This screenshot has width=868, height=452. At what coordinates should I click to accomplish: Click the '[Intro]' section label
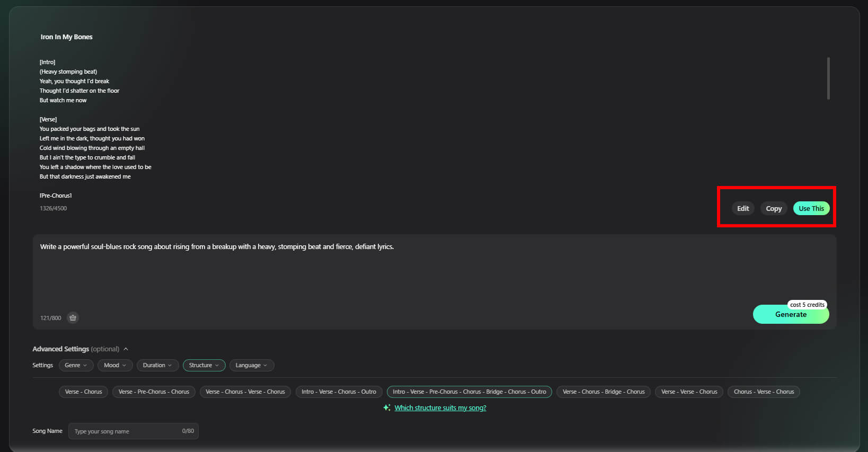point(47,62)
